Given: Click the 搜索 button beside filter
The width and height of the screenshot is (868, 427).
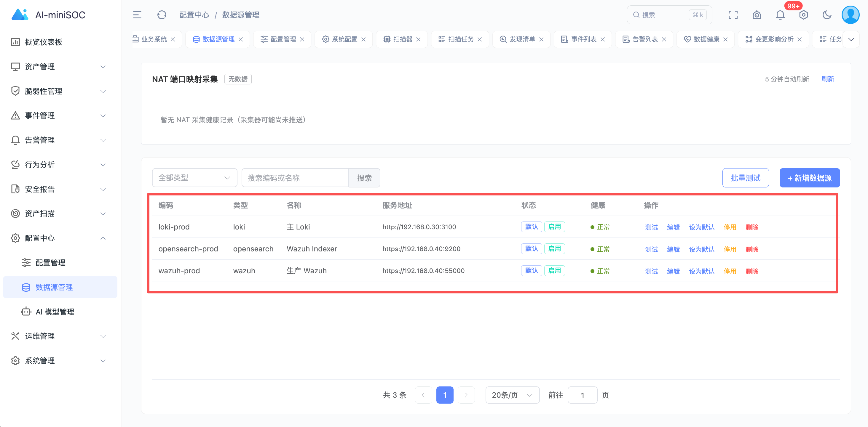Looking at the screenshot, I should [364, 178].
